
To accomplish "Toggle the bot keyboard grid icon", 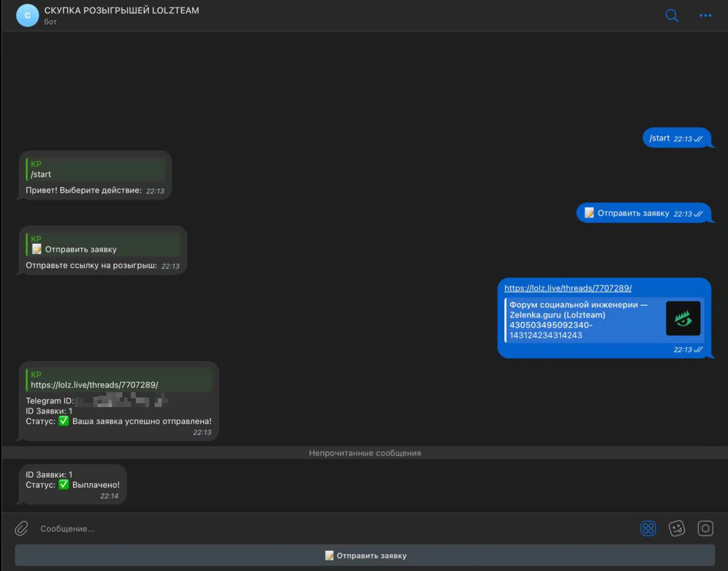I will click(648, 528).
